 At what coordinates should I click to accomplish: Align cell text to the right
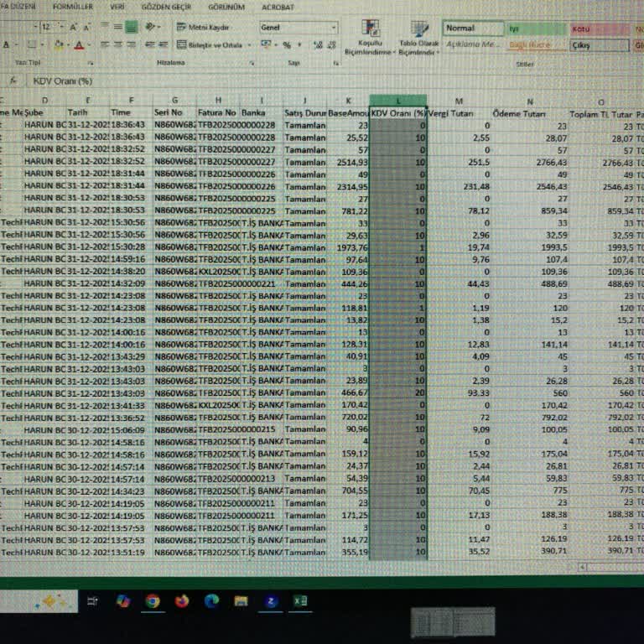[131, 44]
